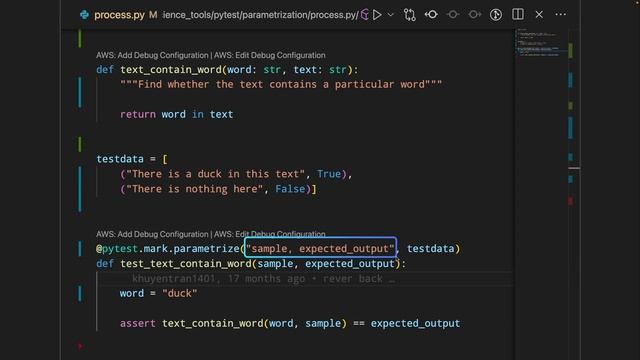Click the purple cube symbol breadcrumb icon
The width and height of the screenshot is (640, 360).
point(365,15)
